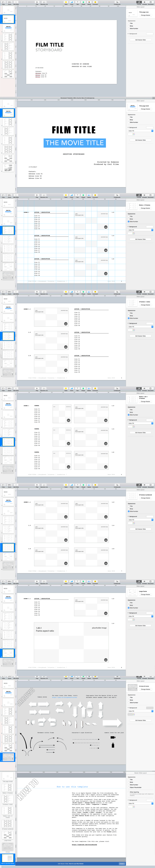Click Change Master in Title page bold inspector

pos(146,109)
